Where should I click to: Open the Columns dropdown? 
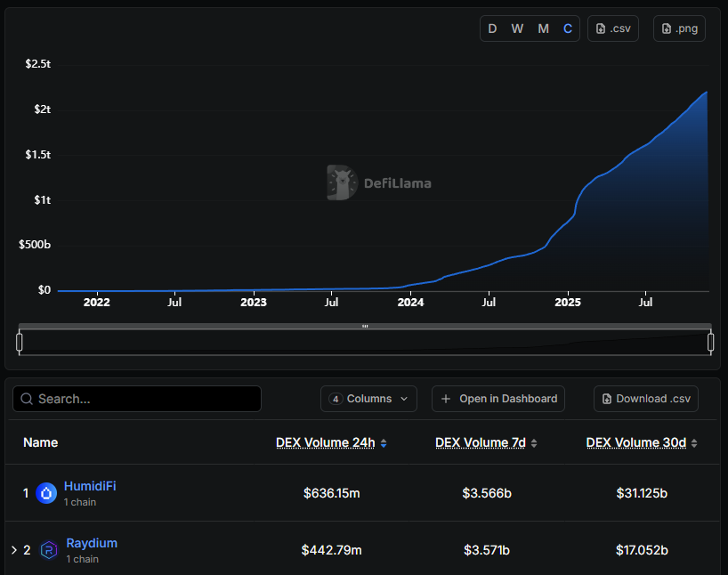coord(368,398)
